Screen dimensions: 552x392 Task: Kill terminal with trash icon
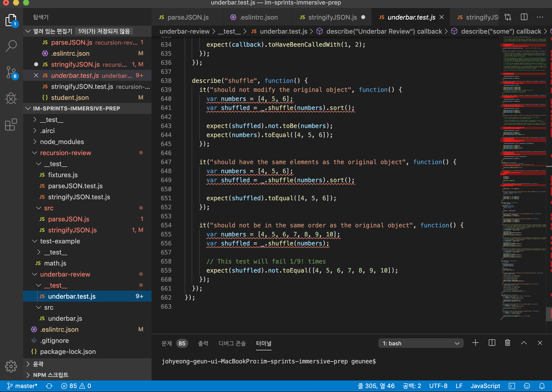click(x=508, y=343)
